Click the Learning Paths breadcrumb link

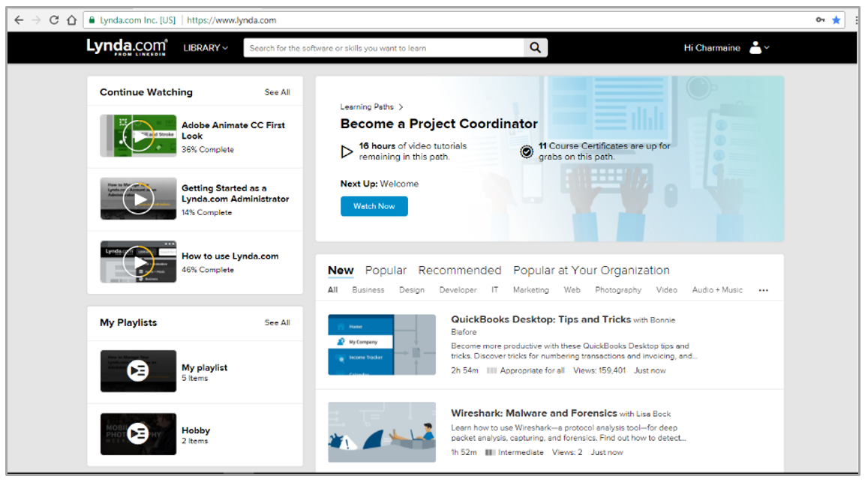[367, 106]
